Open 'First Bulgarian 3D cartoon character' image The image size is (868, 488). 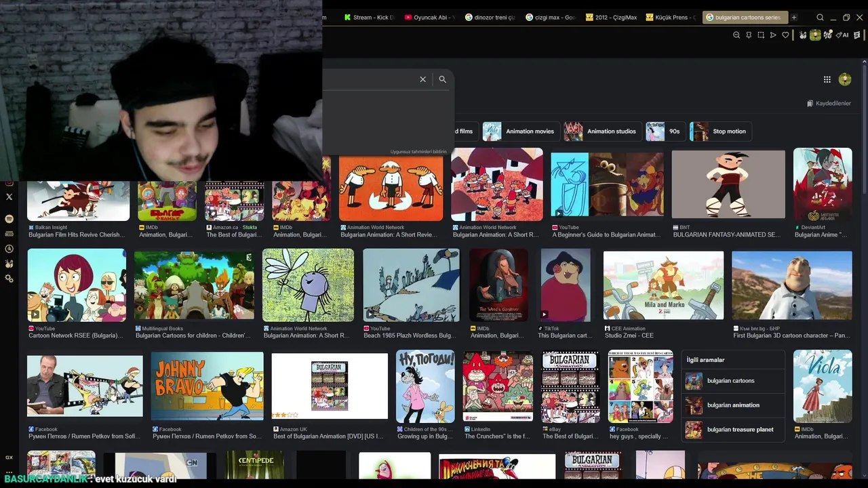[792, 285]
